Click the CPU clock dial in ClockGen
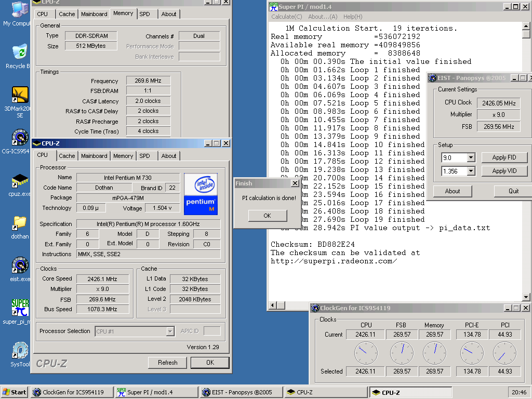 pyautogui.click(x=366, y=353)
